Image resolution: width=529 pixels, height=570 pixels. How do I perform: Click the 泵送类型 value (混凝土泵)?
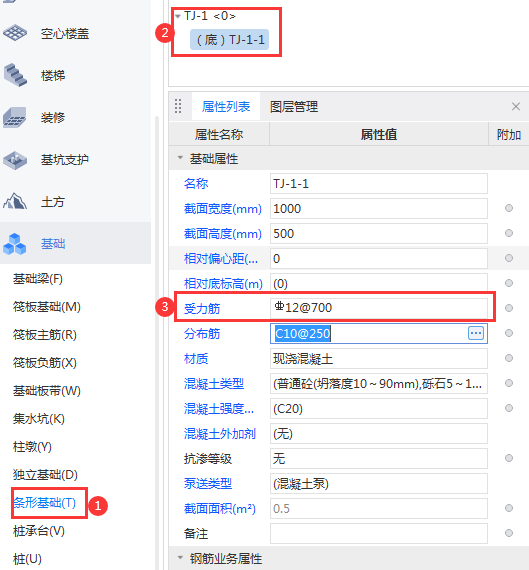378,483
